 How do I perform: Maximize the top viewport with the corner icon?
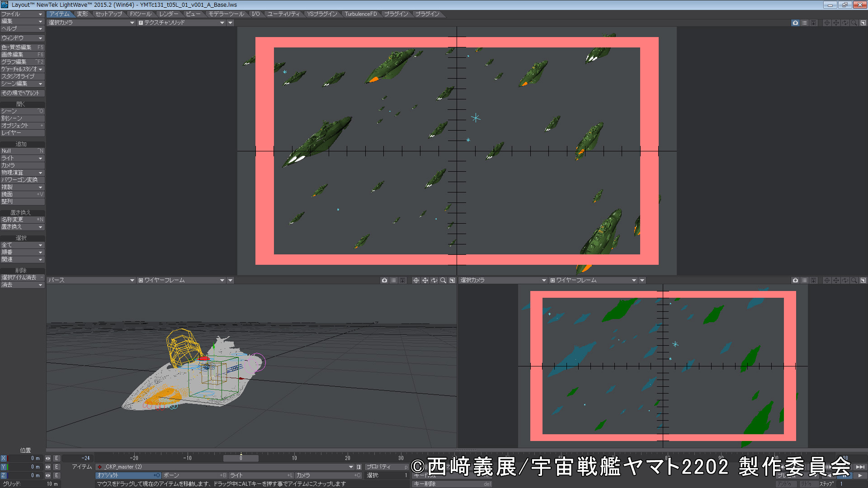863,23
